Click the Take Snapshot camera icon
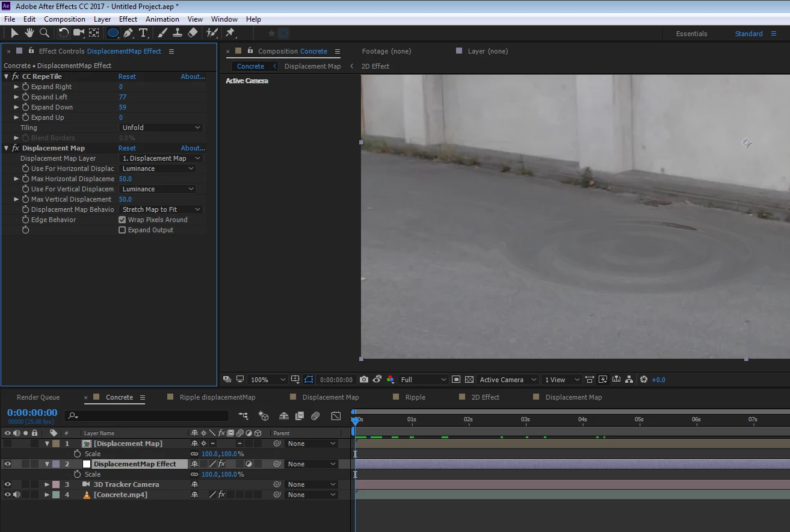This screenshot has width=790, height=532. coord(364,380)
